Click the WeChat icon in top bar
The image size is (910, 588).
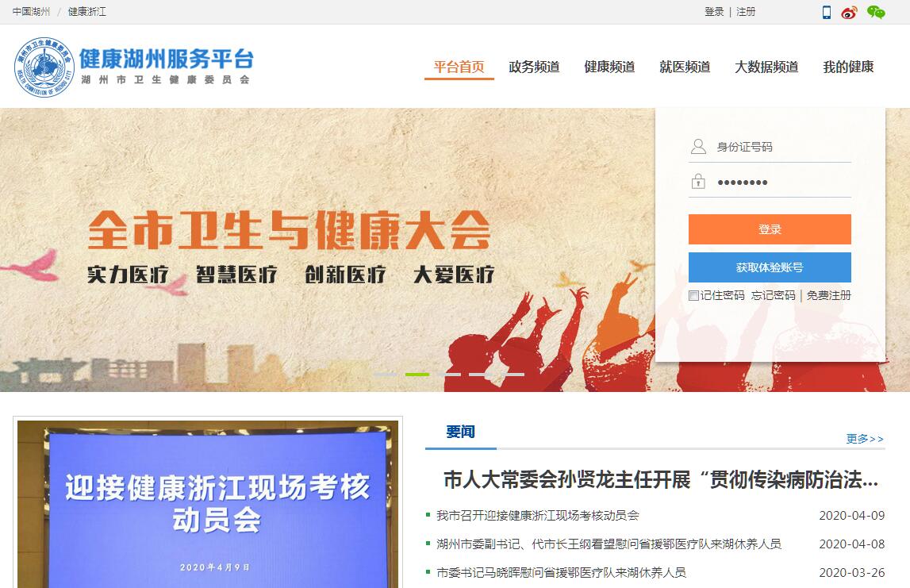pos(876,12)
